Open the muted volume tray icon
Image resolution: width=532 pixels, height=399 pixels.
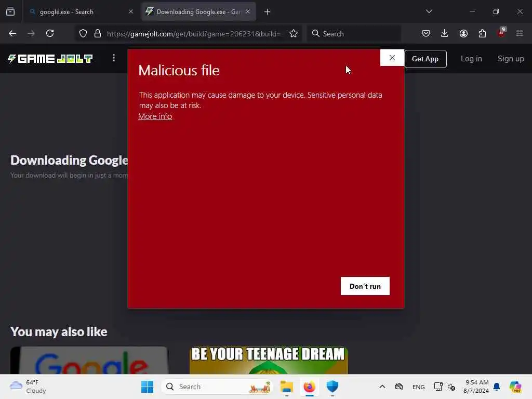point(451,387)
